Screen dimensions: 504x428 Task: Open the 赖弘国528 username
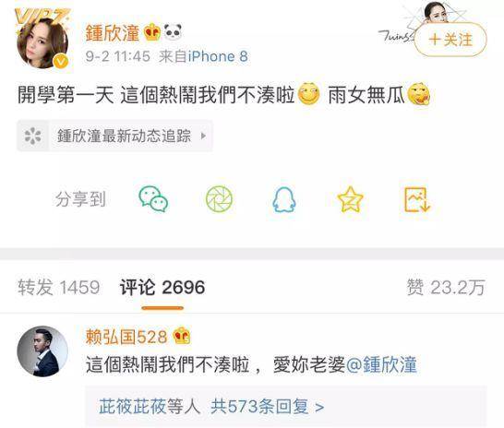tap(126, 337)
